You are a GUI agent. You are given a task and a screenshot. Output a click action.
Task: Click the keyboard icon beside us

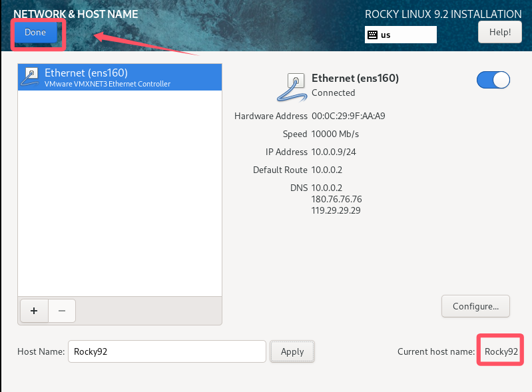click(373, 35)
